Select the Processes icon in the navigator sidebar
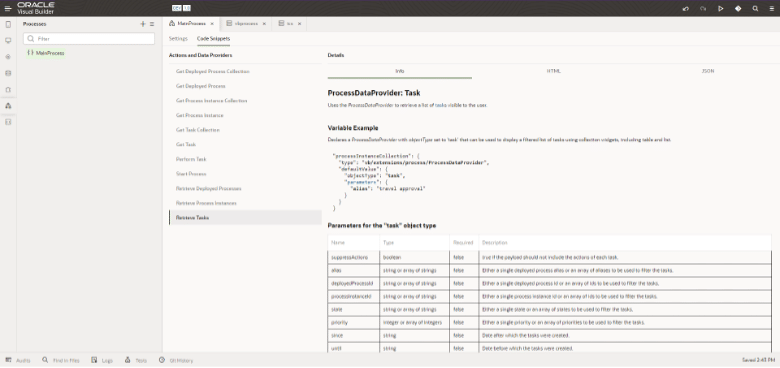Image resolution: width=780 pixels, height=368 pixels. [8, 105]
